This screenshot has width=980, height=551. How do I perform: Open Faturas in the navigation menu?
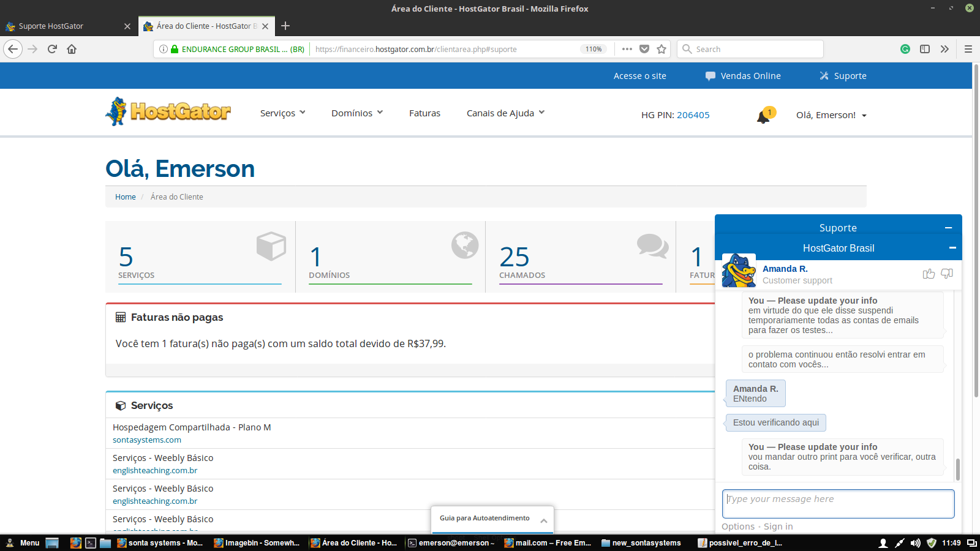424,113
